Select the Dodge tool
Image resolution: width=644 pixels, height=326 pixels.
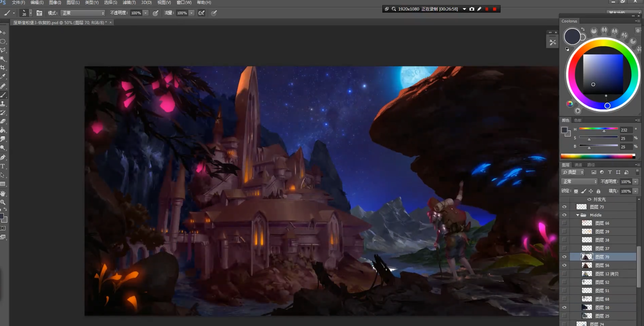click(x=3, y=148)
